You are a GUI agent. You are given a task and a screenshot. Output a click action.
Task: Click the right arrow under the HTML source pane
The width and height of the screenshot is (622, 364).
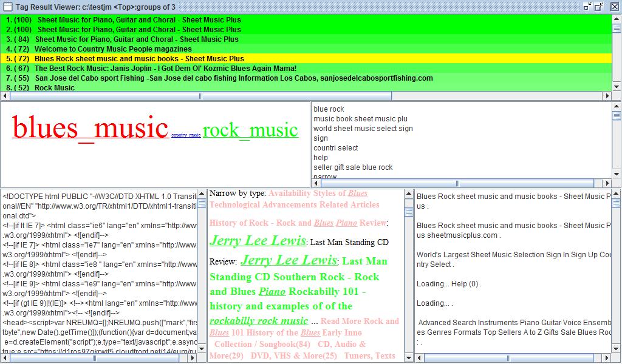(193, 358)
